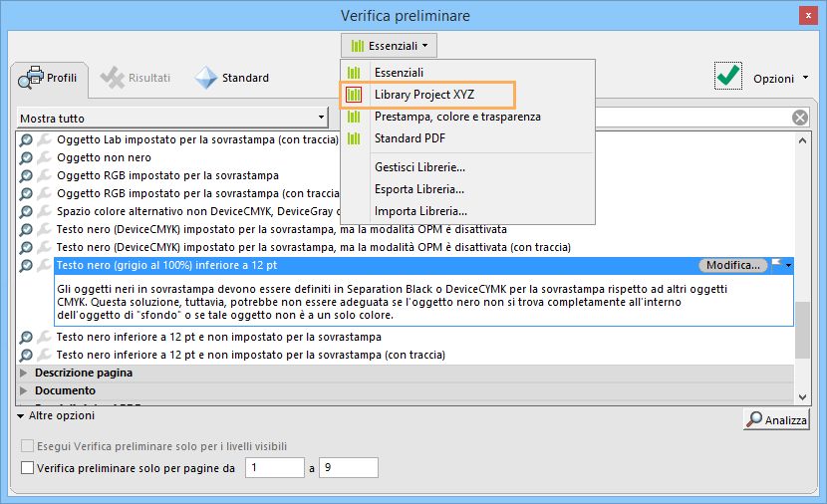Expand the Documento group
Screen dimensions: 827x504
pos(23,390)
